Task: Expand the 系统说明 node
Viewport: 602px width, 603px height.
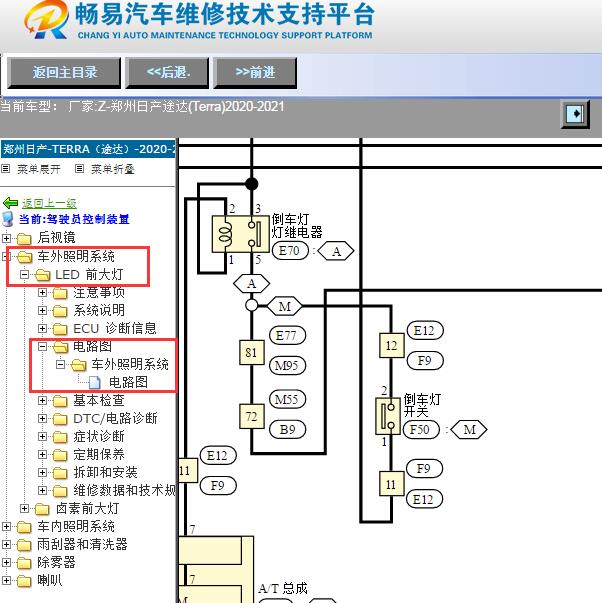Action: point(42,310)
